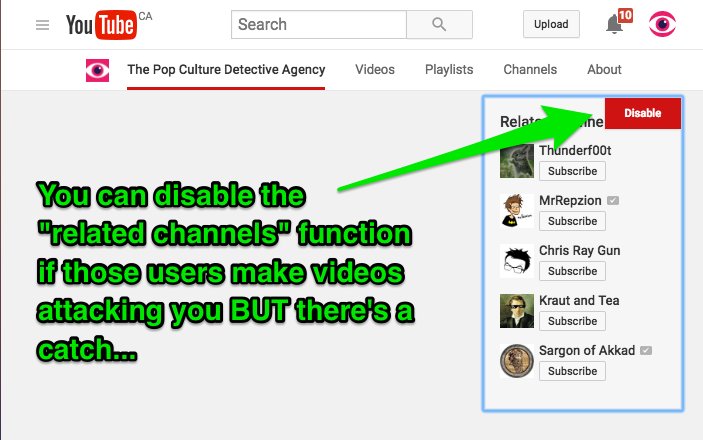Switch to the Videos tab
This screenshot has width=703, height=440.
(x=375, y=70)
